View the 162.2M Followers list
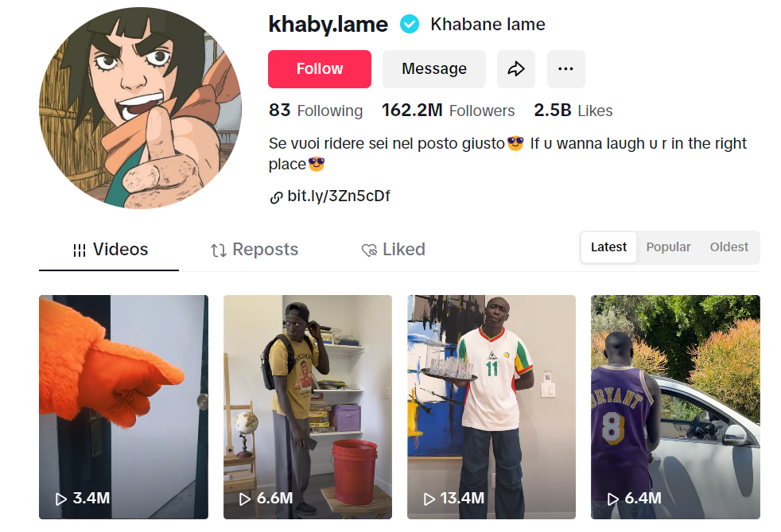The width and height of the screenshot is (781, 532). point(449,110)
